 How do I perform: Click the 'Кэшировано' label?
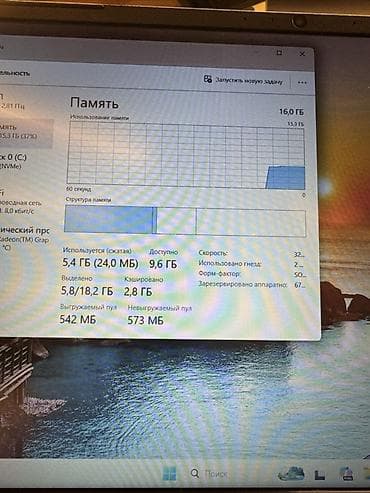click(x=144, y=279)
